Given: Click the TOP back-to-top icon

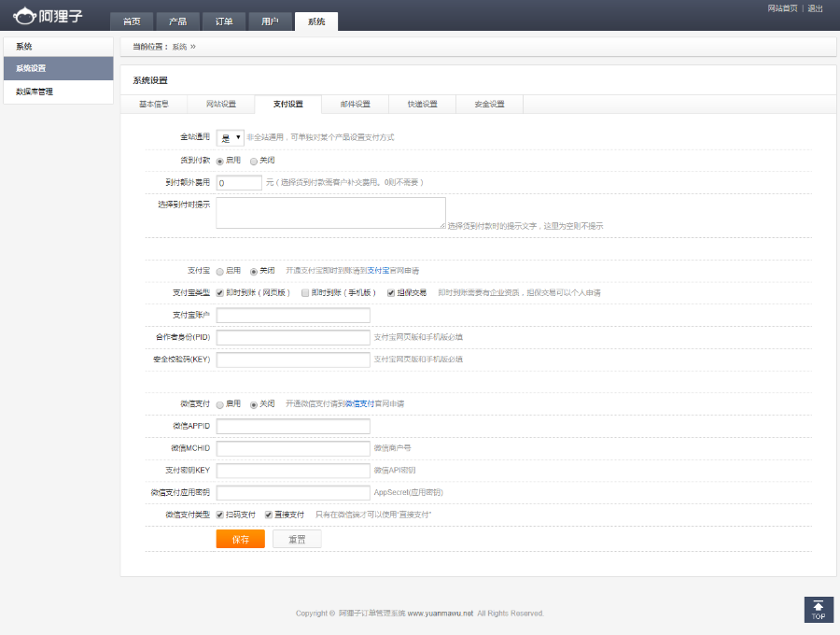Looking at the screenshot, I should point(819,610).
